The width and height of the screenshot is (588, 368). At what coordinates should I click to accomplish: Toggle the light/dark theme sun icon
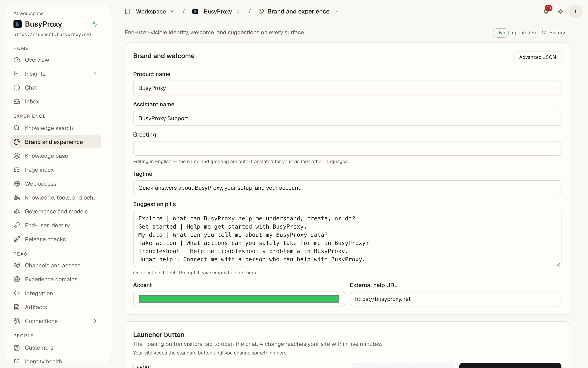(x=561, y=11)
